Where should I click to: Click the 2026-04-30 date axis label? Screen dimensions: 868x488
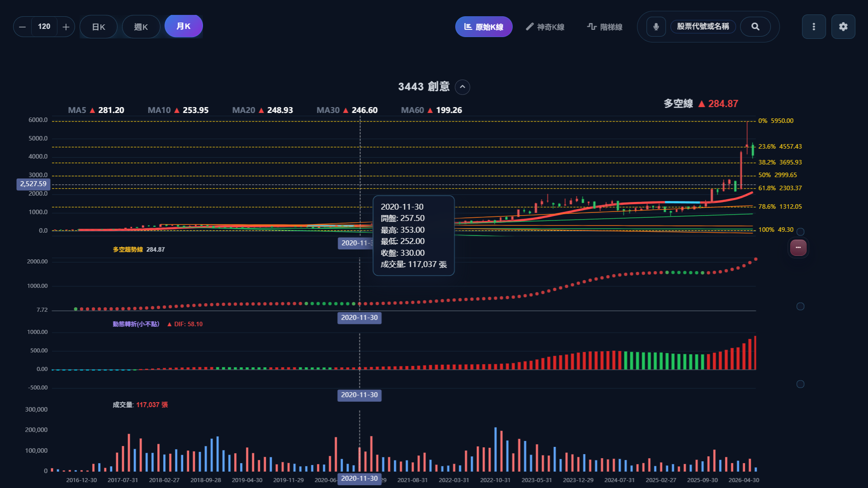pos(744,480)
